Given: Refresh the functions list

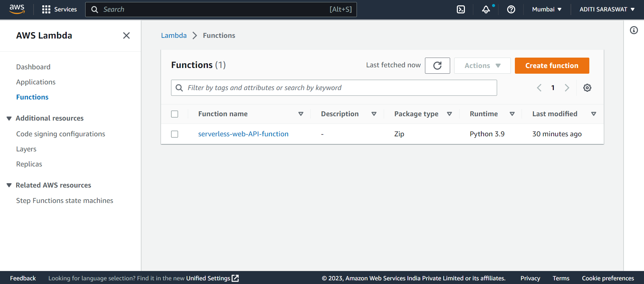Looking at the screenshot, I should (x=437, y=65).
